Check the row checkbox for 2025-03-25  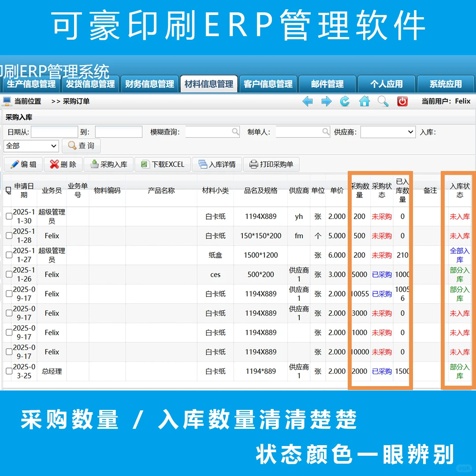pyautogui.click(x=9, y=372)
